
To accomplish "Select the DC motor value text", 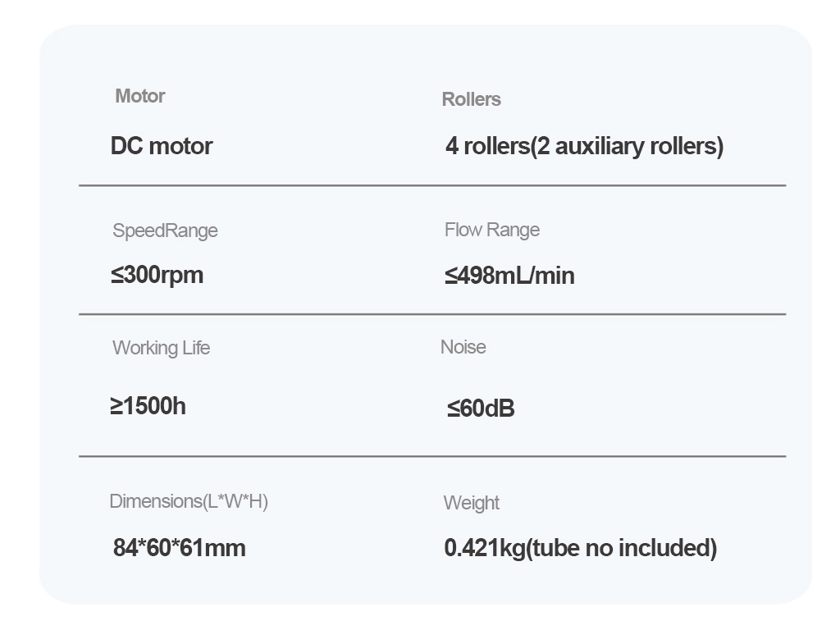I will click(162, 146).
